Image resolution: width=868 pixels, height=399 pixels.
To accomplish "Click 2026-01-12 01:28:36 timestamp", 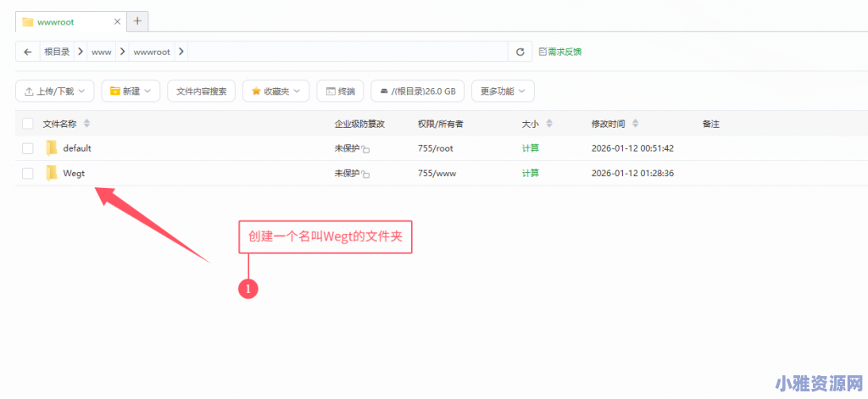I will click(632, 173).
